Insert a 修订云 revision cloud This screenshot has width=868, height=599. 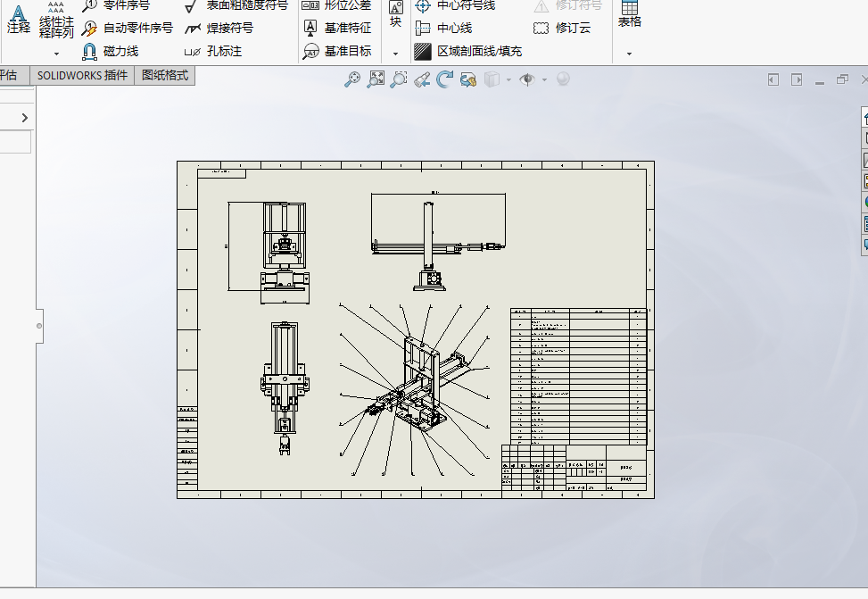tap(562, 28)
